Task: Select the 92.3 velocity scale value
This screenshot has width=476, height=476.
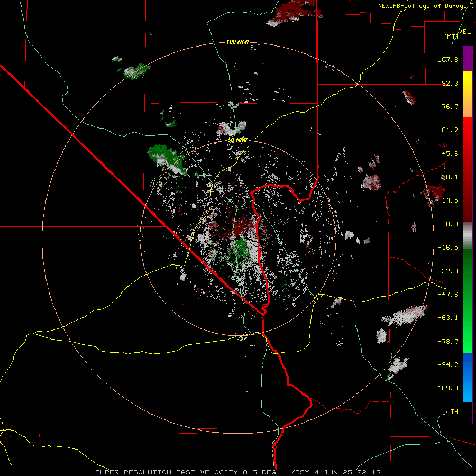Action: click(x=450, y=83)
